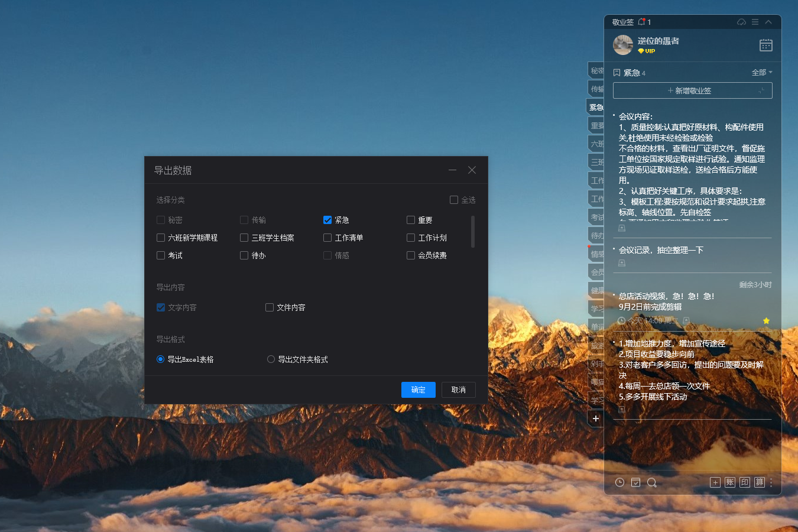Open the calendar icon beside the username
Viewport: 798px width, 532px height.
[765, 46]
